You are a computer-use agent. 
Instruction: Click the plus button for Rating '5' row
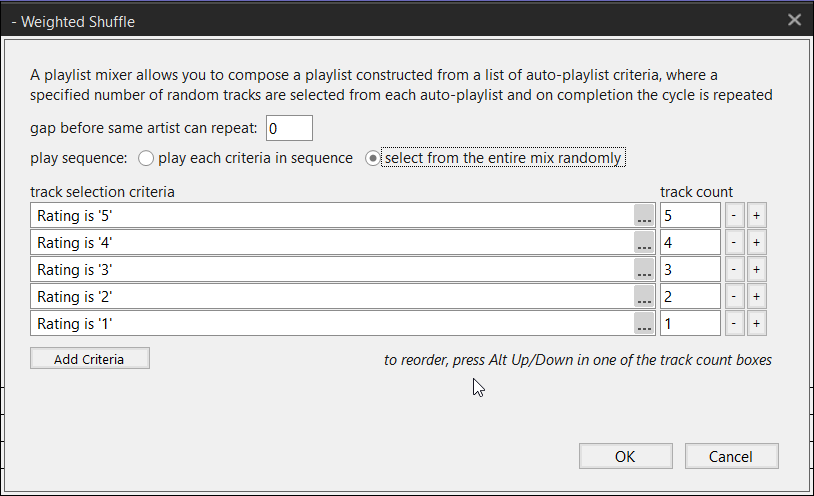756,216
